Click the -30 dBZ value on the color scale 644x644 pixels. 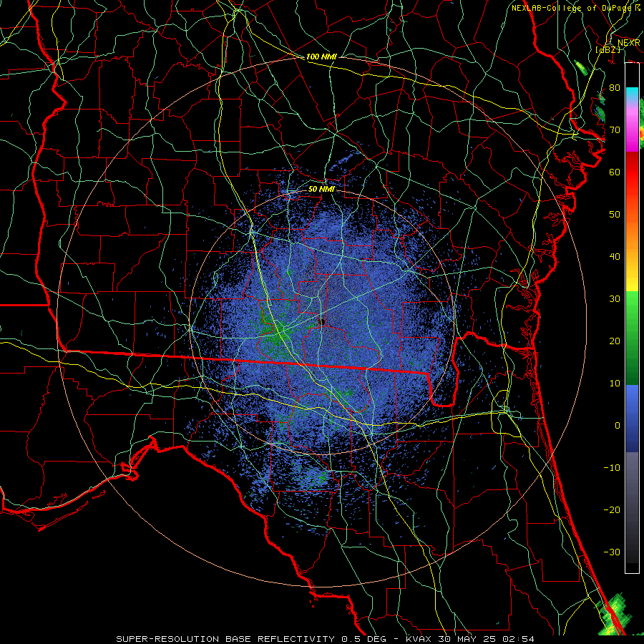coord(612,552)
